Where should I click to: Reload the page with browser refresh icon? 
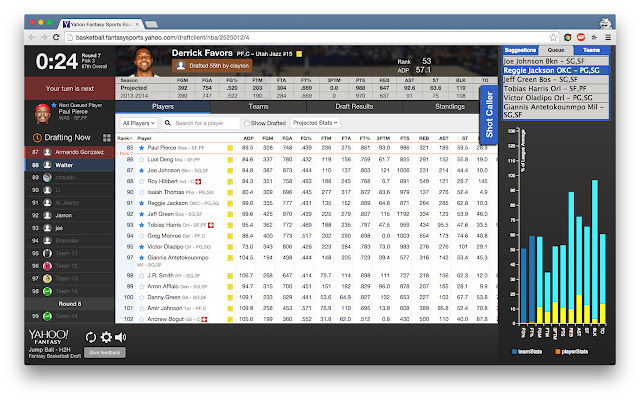56,38
